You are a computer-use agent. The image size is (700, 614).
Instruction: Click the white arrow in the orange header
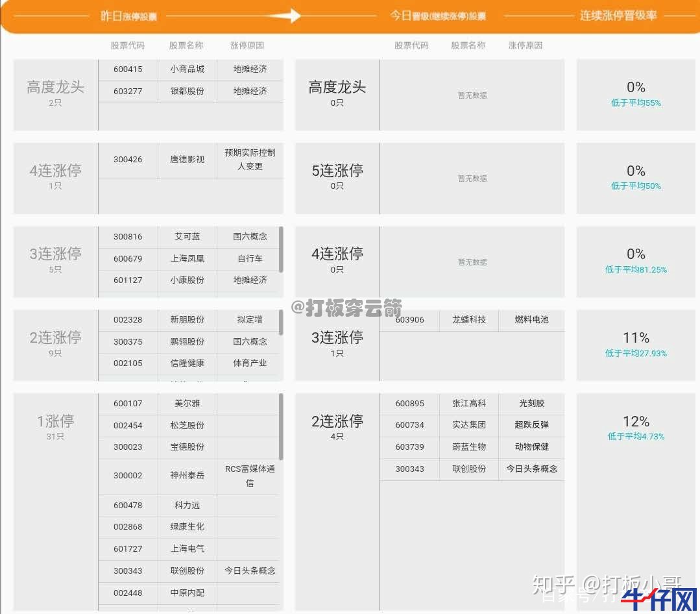(293, 16)
